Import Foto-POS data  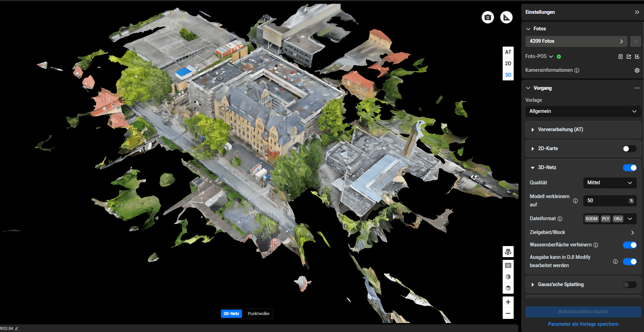click(637, 57)
